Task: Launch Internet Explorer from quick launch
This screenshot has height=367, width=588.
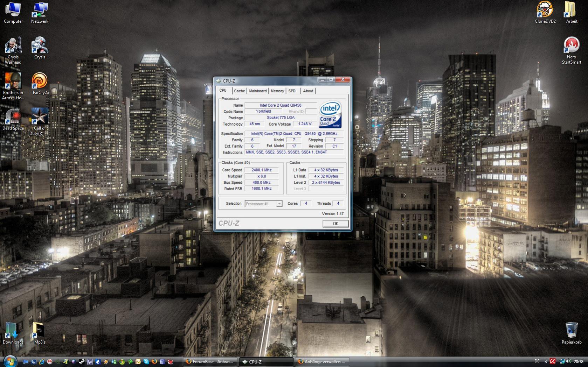Action: [x=42, y=362]
